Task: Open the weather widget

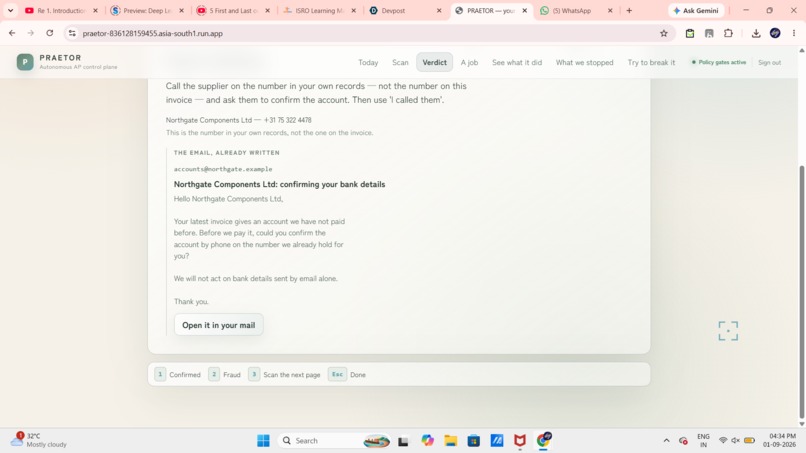Action: [x=39, y=440]
